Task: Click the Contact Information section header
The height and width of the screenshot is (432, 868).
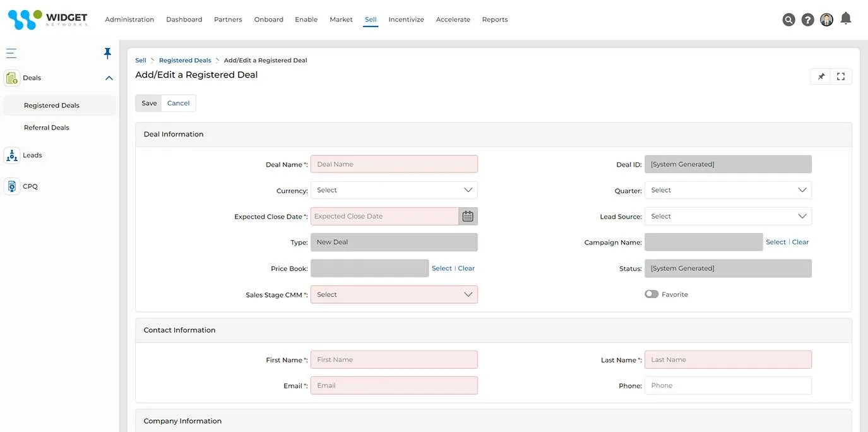Action: tap(494, 330)
